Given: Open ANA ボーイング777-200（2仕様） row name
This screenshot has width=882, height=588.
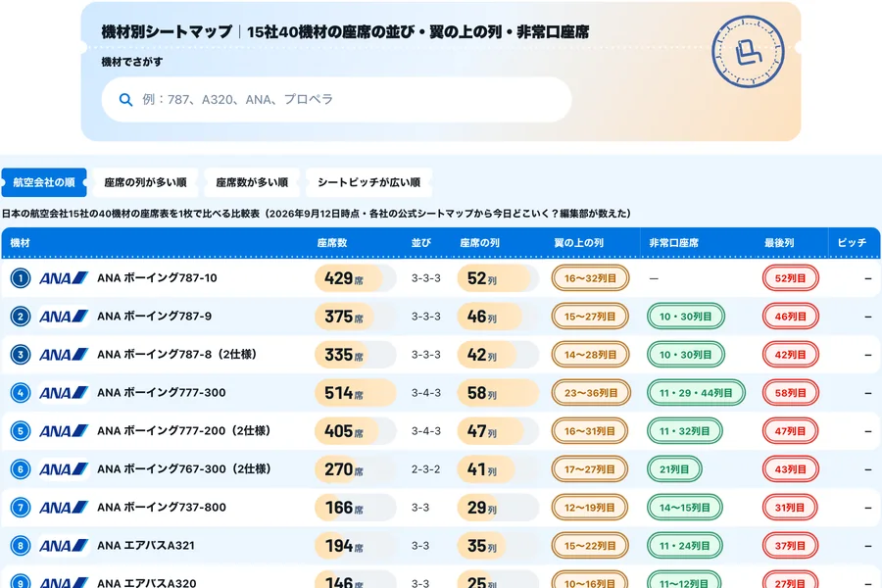Looking at the screenshot, I should point(184,431).
